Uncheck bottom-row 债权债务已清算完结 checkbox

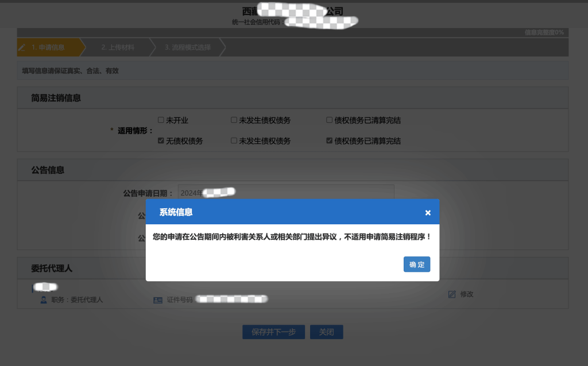[329, 141]
